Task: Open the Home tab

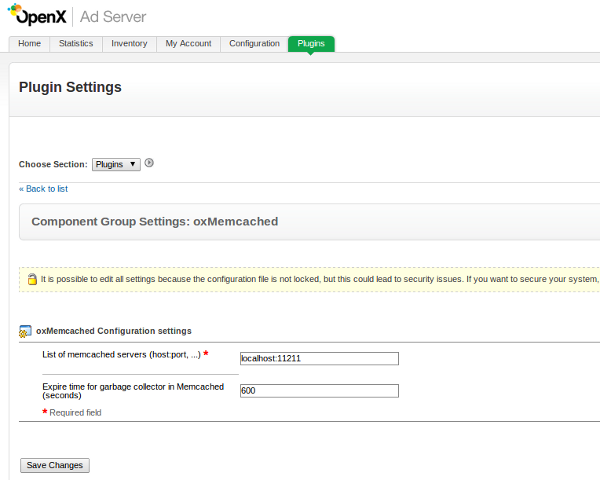Action: pos(29,44)
